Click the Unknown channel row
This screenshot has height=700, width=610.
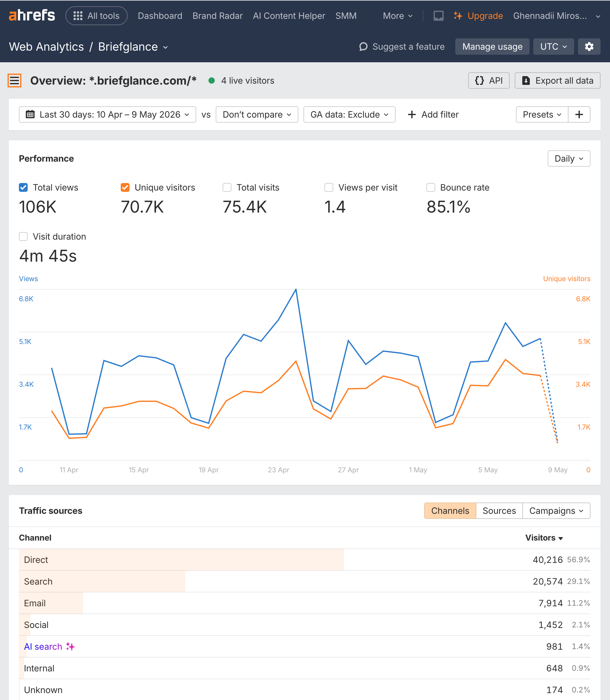[x=305, y=690]
